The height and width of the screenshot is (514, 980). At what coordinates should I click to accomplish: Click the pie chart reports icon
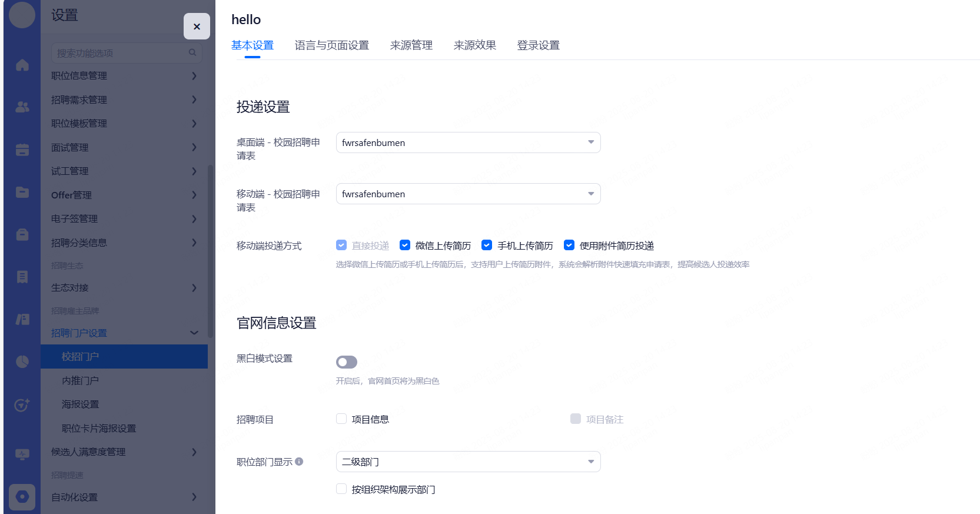(x=22, y=362)
